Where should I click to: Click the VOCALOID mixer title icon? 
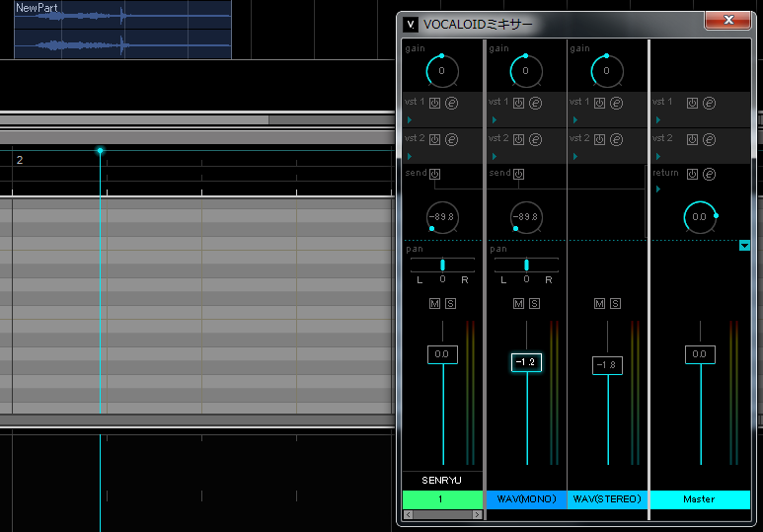coord(411,25)
